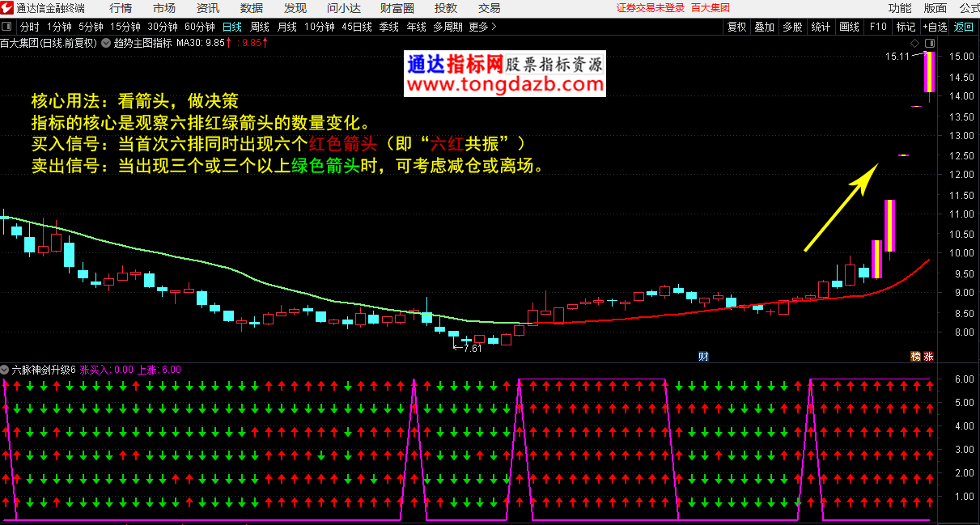The height and width of the screenshot is (525, 980).
Task: Click the 叠加 overlay button
Action: [x=765, y=27]
